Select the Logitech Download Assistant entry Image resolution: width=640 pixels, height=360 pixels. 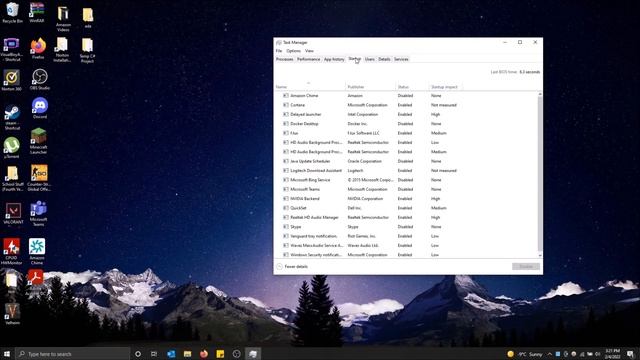(x=406, y=171)
